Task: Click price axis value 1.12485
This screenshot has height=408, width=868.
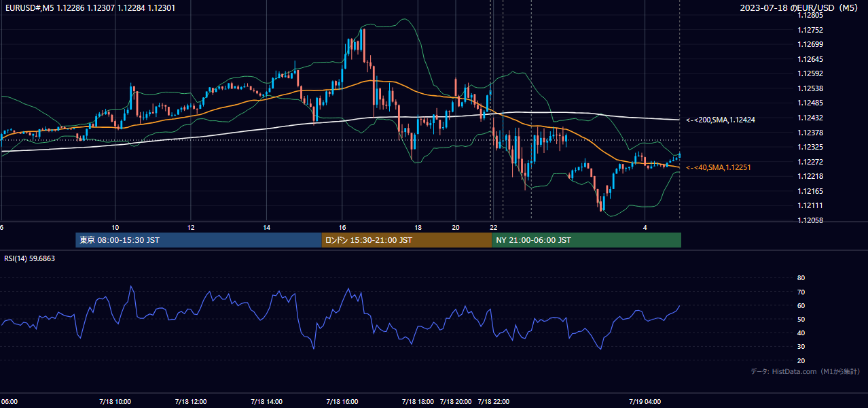Action: (810, 103)
